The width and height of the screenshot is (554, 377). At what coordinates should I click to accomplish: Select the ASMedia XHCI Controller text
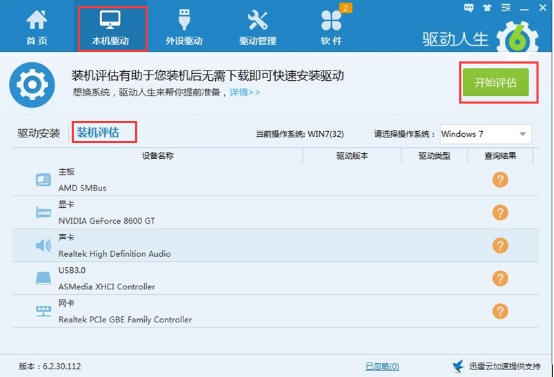106,287
